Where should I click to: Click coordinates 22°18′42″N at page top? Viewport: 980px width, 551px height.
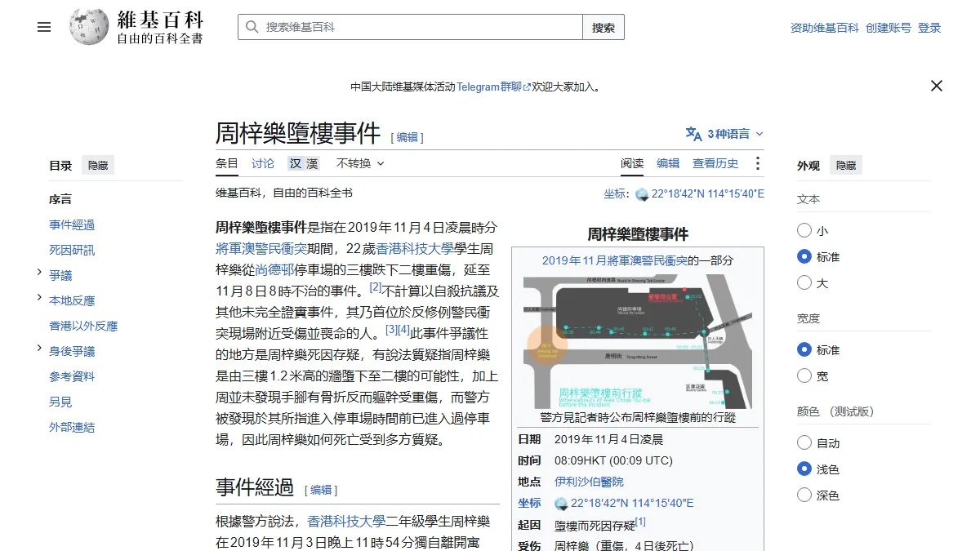(708, 194)
